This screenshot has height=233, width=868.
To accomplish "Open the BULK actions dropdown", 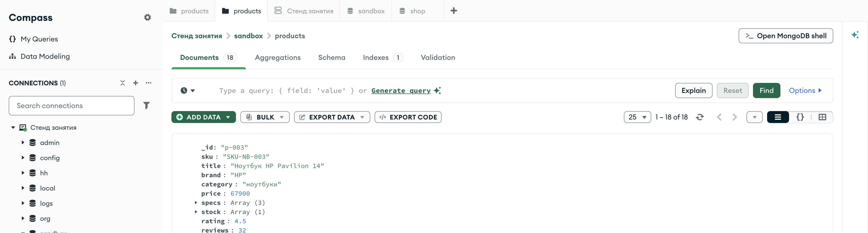I will pyautogui.click(x=265, y=117).
